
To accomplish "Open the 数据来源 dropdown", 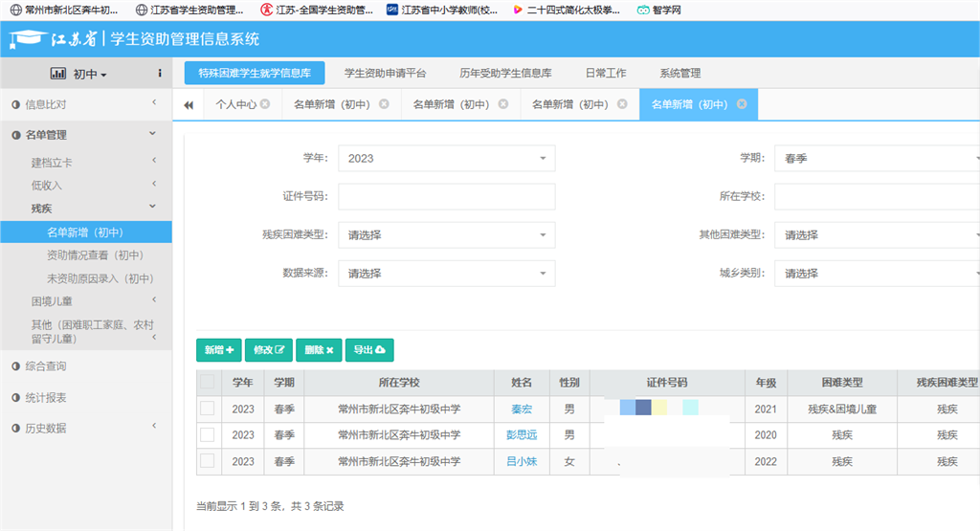I will [446, 273].
